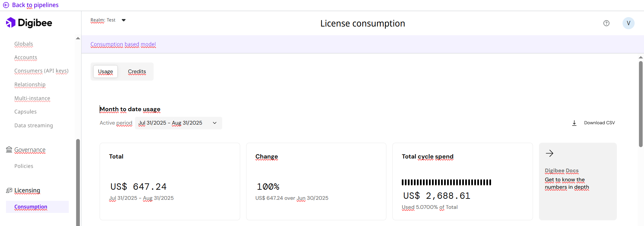This screenshot has height=226, width=644.
Task: Open the user avatar V menu
Action: (628, 23)
